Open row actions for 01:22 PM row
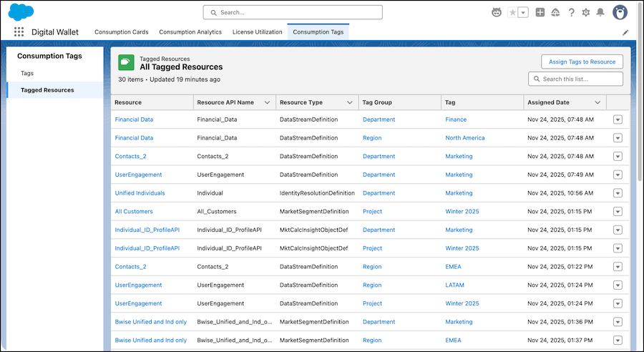Screen dimensions: 644x352 pos(618,267)
